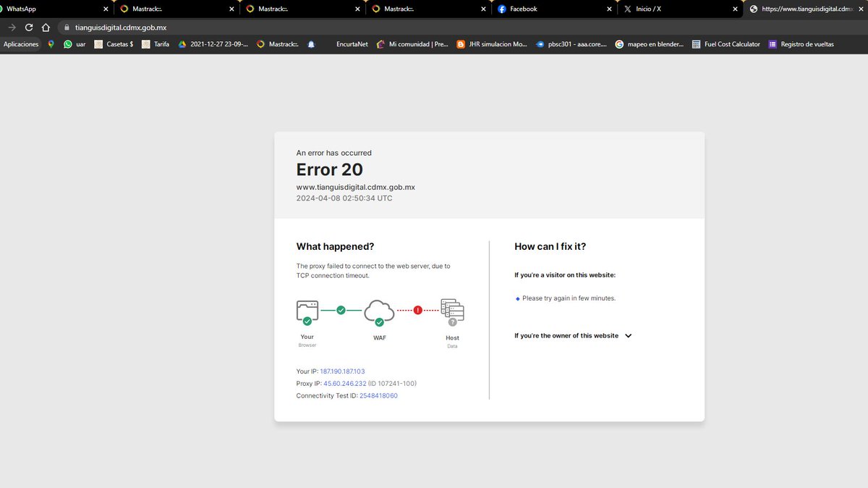Open the 'Casetas $' bookmark
868x488 pixels.
pos(114,44)
